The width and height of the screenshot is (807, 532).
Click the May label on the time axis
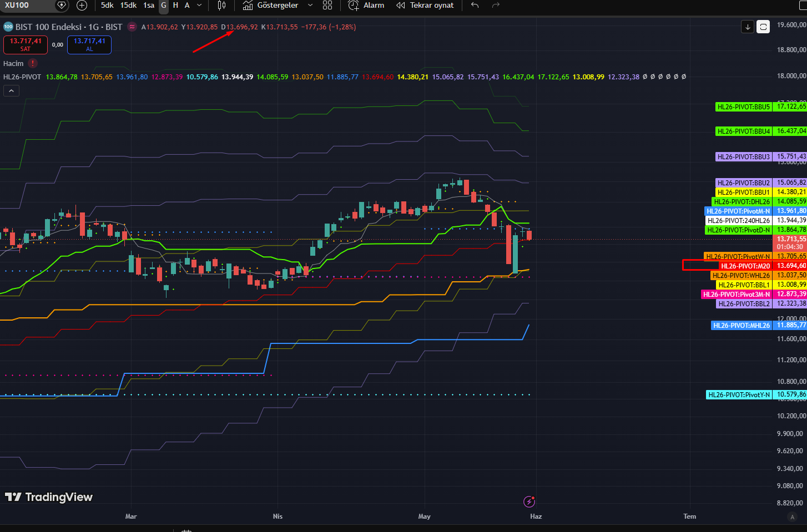click(x=424, y=516)
